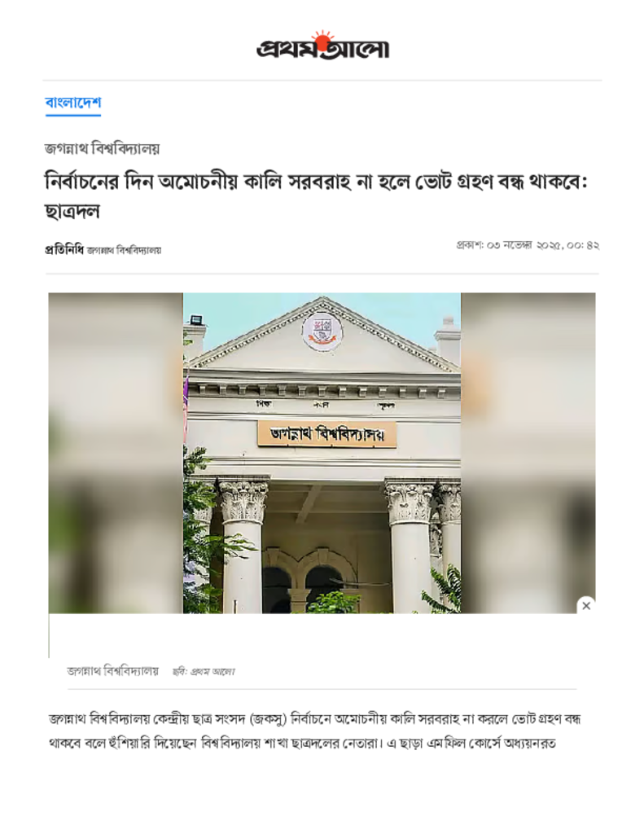Image resolution: width=644 pixels, height=834 pixels.
Task: Click the floodlight on the building roof
Action: [x=195, y=320]
